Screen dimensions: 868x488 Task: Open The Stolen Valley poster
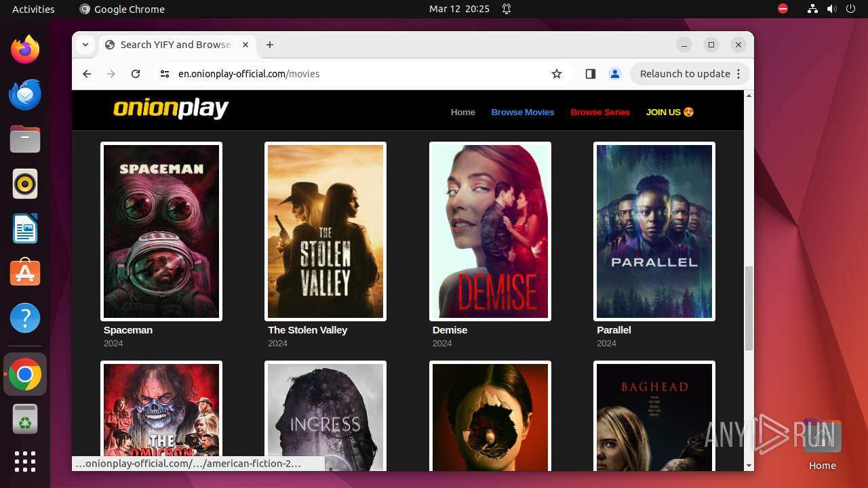tap(325, 231)
